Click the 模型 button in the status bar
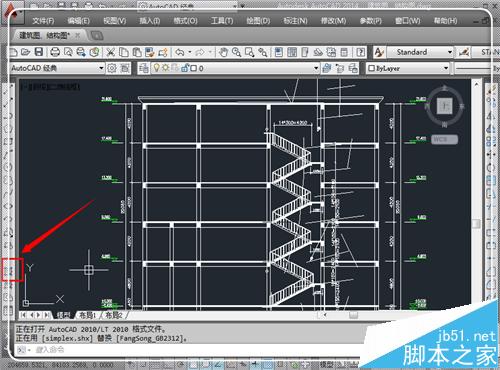500x370 pixels. [327, 364]
